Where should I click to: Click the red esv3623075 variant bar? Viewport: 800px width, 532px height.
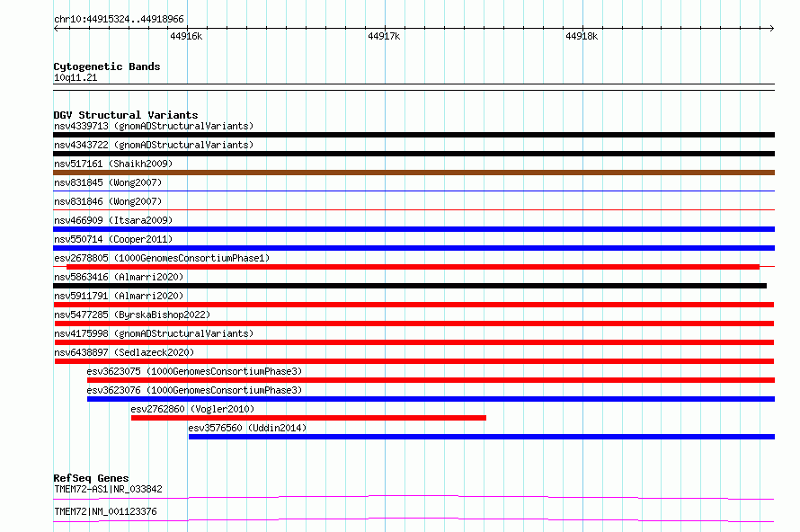[x=431, y=380]
